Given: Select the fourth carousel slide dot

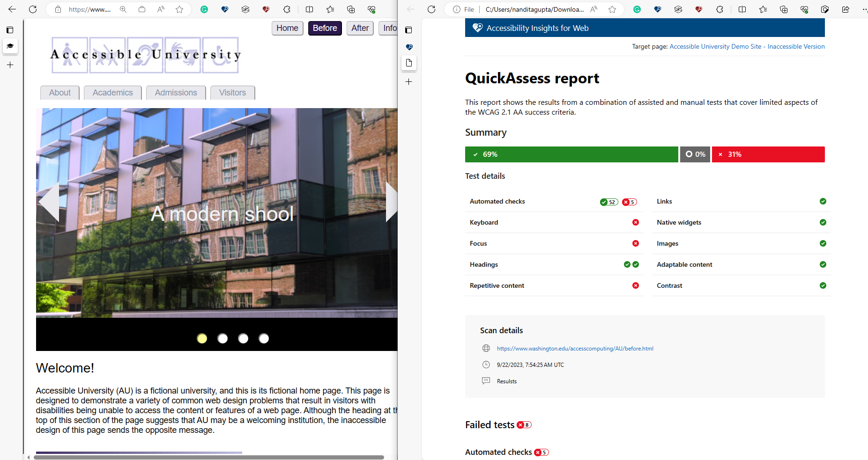Looking at the screenshot, I should point(264,338).
